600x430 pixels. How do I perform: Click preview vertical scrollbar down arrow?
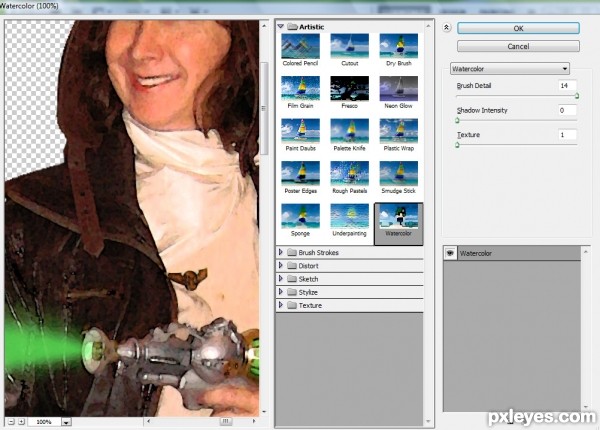point(264,412)
